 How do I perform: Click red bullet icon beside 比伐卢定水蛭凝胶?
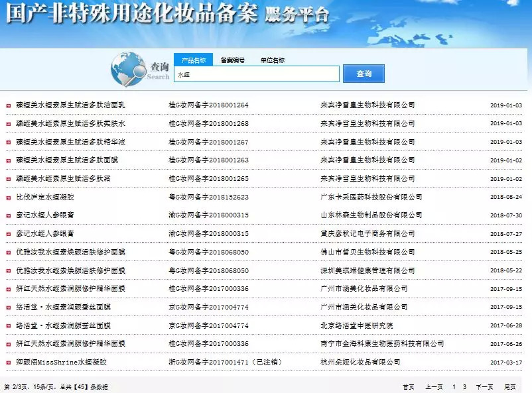tap(9, 197)
